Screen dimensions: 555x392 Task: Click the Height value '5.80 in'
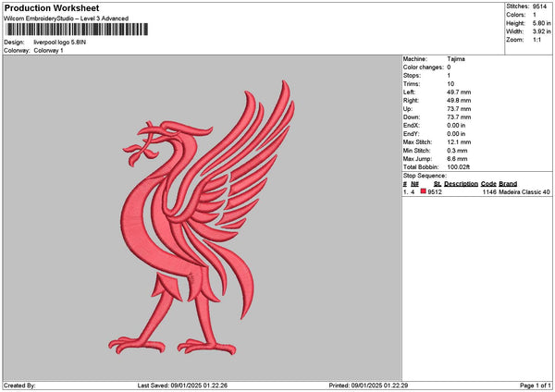541,23
